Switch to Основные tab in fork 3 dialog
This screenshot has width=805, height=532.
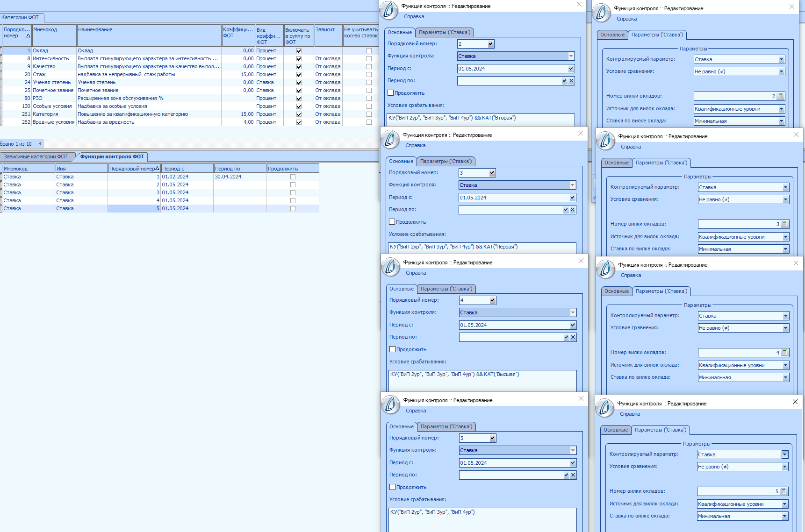pyautogui.click(x=617, y=163)
